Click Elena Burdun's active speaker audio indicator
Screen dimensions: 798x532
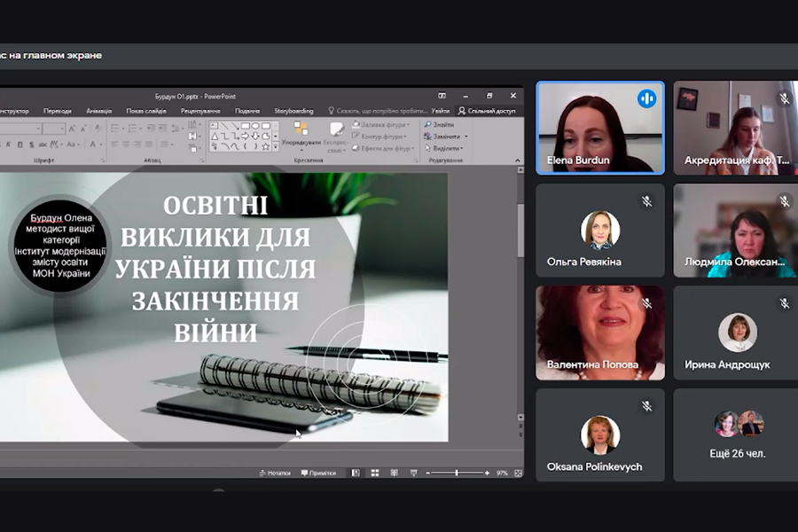646,98
